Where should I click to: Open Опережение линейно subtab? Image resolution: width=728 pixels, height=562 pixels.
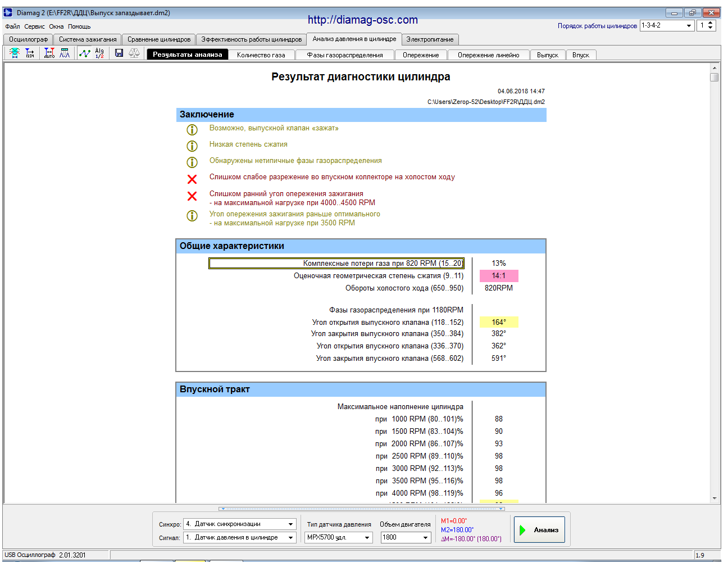[x=489, y=55]
